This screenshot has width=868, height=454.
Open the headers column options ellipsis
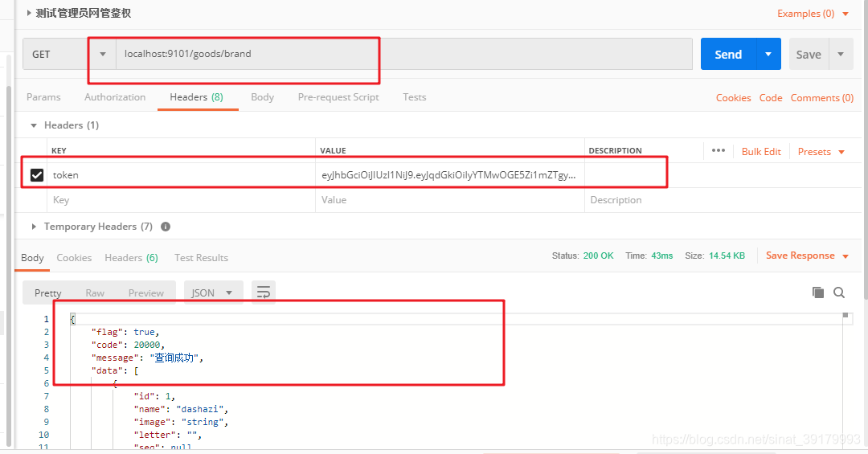click(719, 150)
